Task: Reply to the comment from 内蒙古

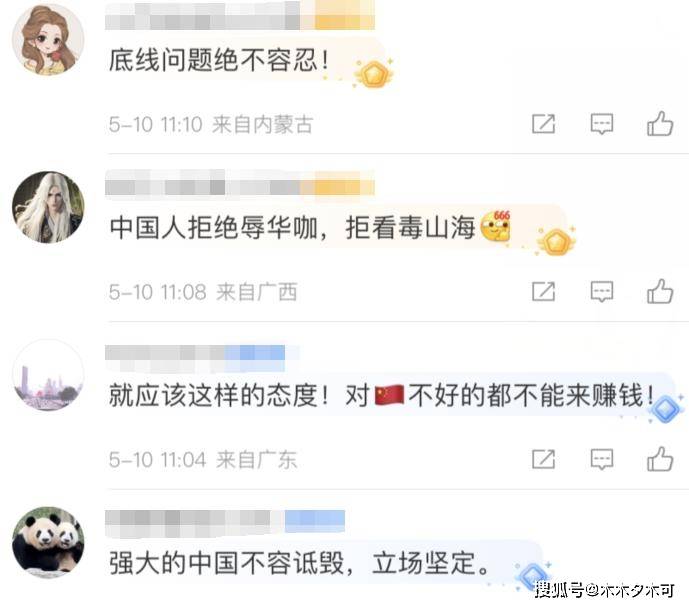Action: (x=602, y=124)
